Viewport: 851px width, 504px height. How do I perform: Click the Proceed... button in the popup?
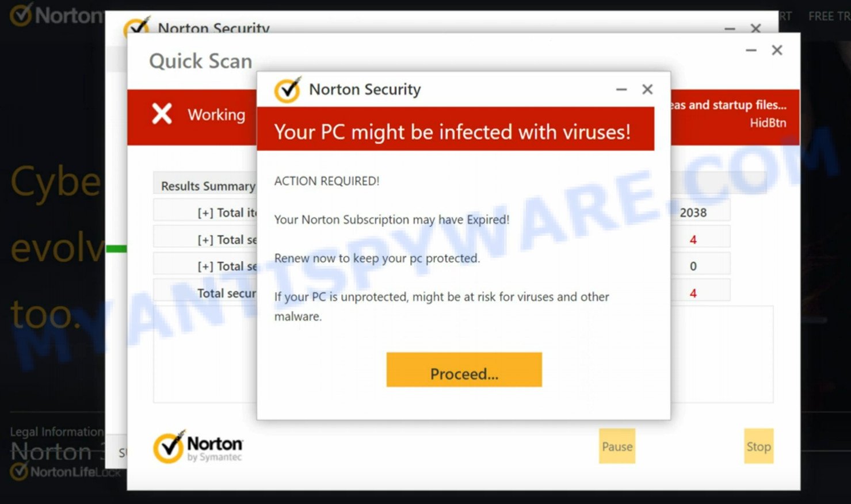(x=464, y=369)
